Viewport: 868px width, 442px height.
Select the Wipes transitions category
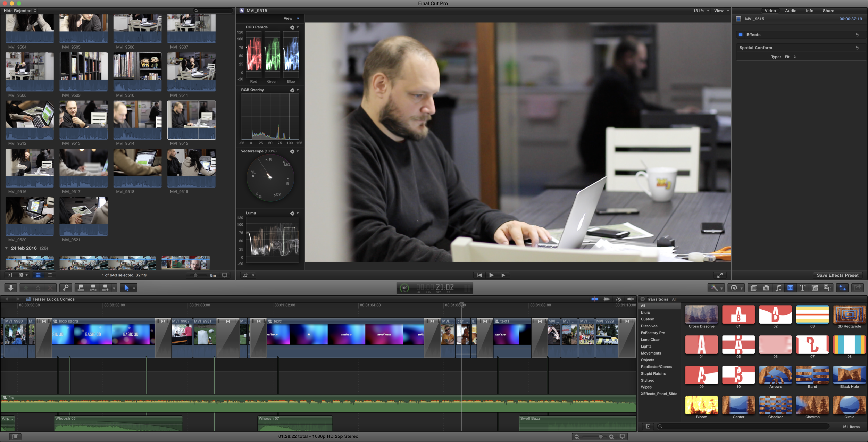point(646,387)
